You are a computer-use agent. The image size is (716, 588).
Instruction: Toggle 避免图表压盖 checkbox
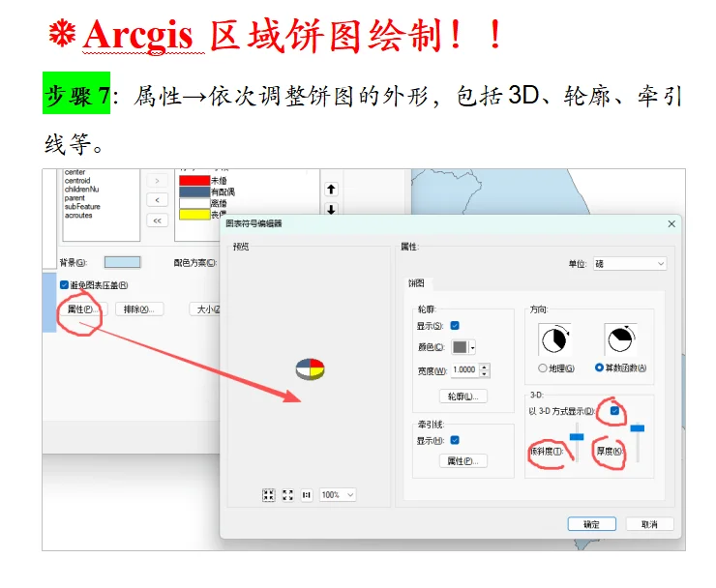coord(65,285)
